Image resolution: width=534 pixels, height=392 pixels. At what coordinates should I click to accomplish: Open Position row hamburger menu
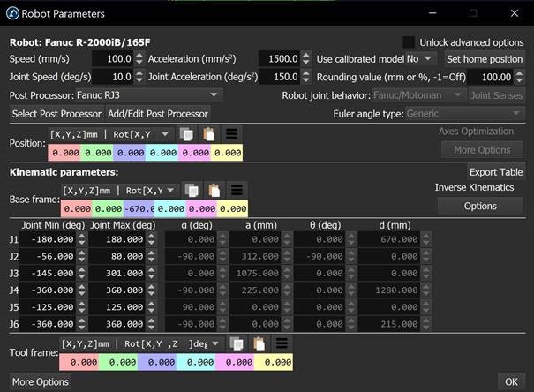pyautogui.click(x=232, y=134)
